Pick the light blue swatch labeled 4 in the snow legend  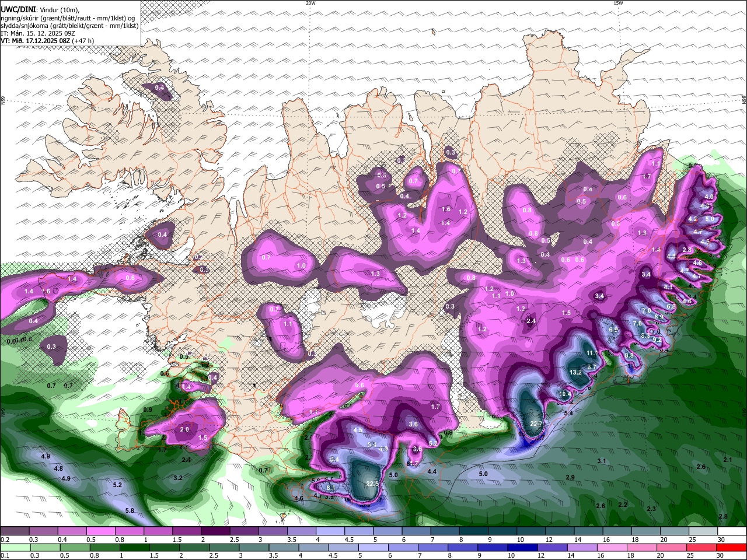point(331,531)
